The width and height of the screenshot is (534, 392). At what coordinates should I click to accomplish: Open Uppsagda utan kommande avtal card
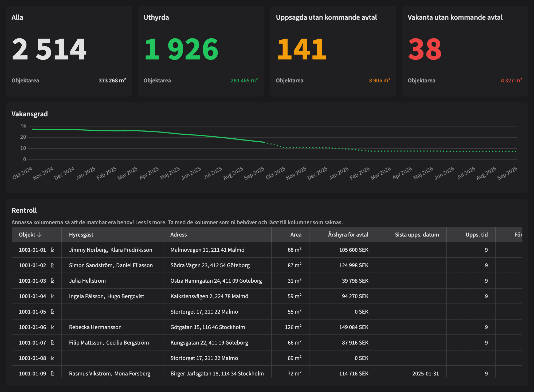pyautogui.click(x=333, y=51)
